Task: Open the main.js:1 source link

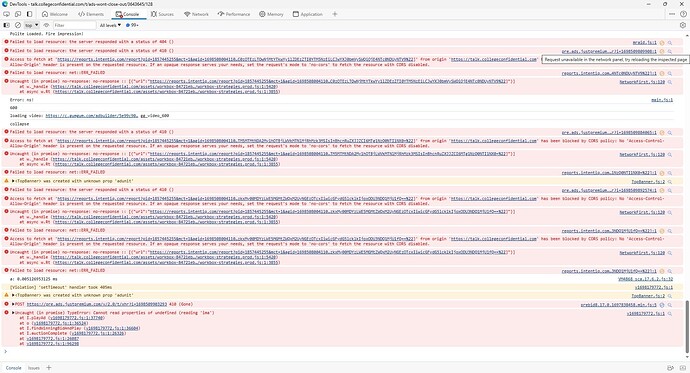Action: point(662,100)
